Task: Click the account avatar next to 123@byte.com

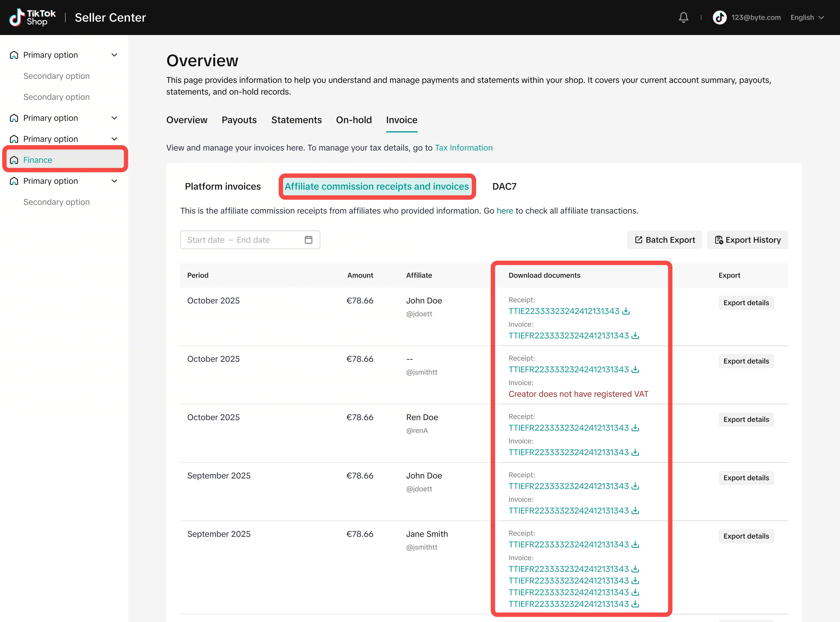Action: pos(720,17)
